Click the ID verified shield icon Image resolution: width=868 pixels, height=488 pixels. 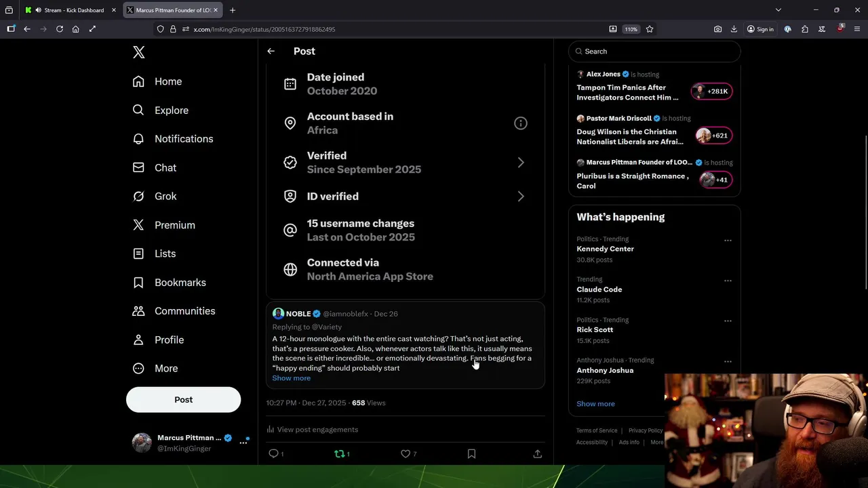(x=290, y=197)
